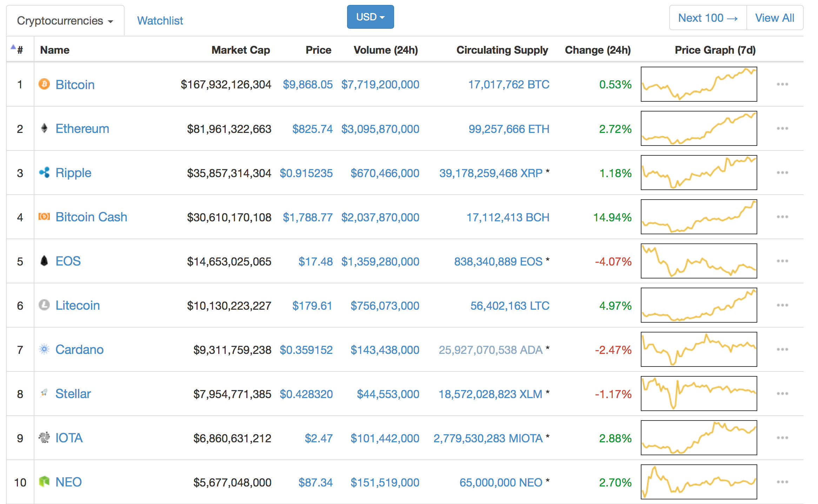Image resolution: width=818 pixels, height=504 pixels.
Task: Click the NEO green cube icon
Action: (44, 482)
